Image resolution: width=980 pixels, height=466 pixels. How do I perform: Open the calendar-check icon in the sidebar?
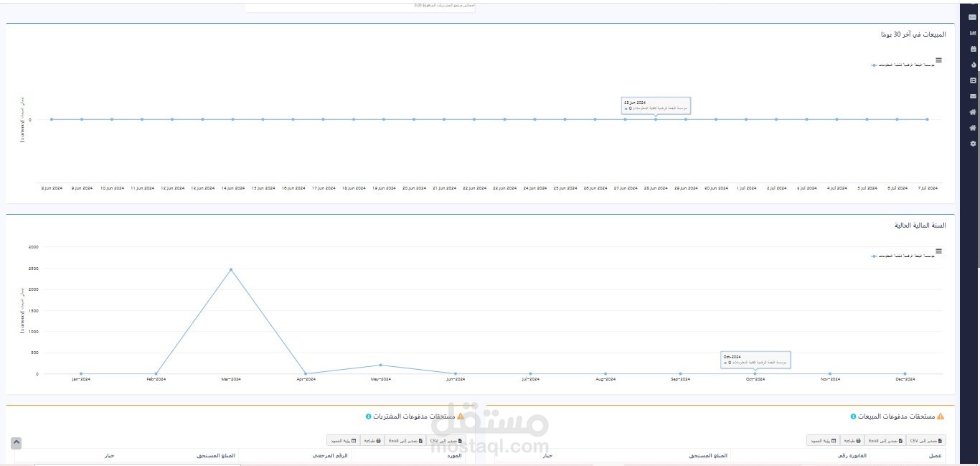973,49
